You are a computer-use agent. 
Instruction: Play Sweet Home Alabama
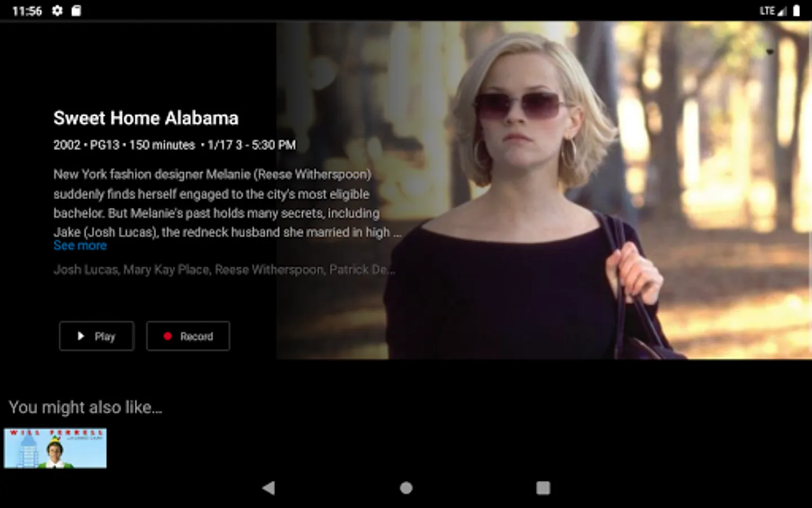tap(96, 336)
